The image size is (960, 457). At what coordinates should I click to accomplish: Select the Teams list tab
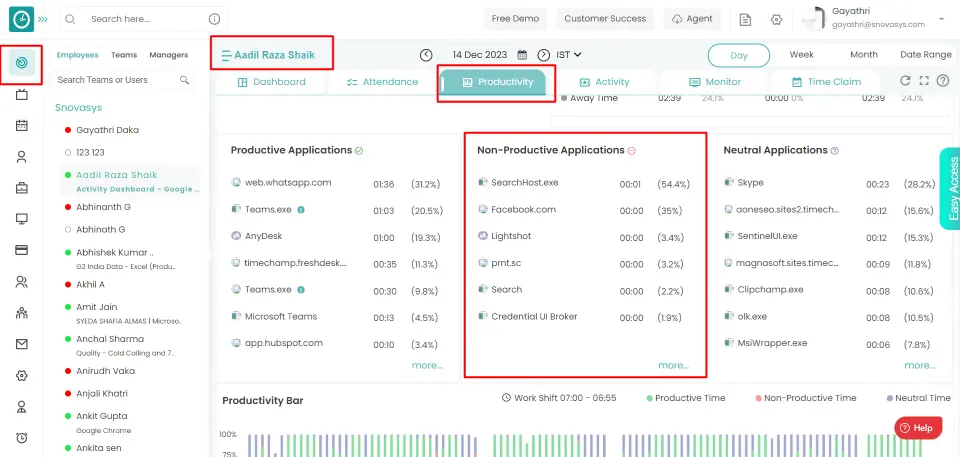124,55
